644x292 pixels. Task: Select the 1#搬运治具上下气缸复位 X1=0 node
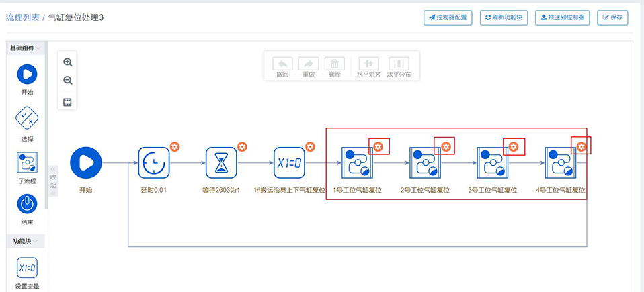[289, 163]
